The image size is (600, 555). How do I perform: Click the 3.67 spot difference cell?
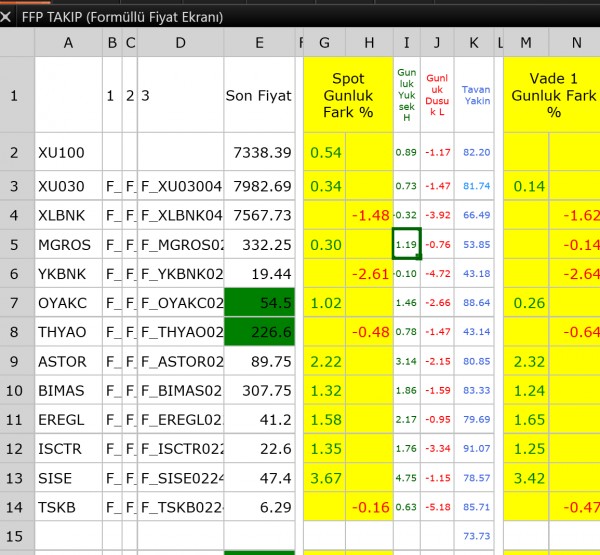[x=324, y=478]
